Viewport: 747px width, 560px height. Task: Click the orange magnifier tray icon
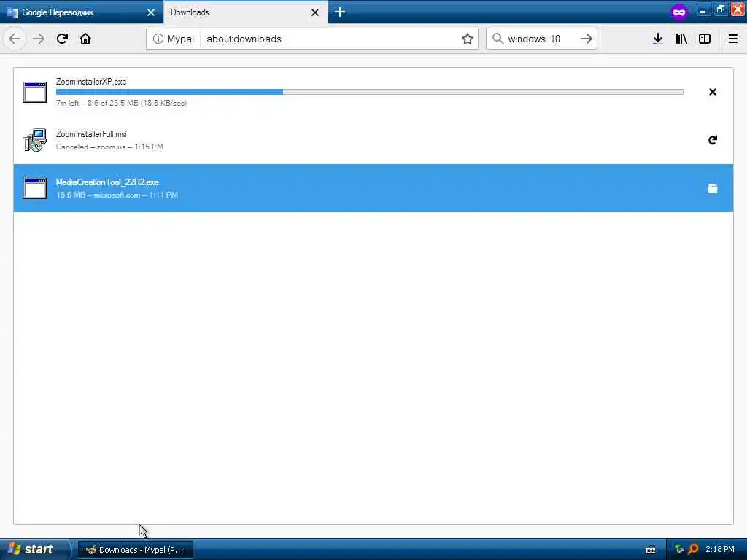(693, 550)
